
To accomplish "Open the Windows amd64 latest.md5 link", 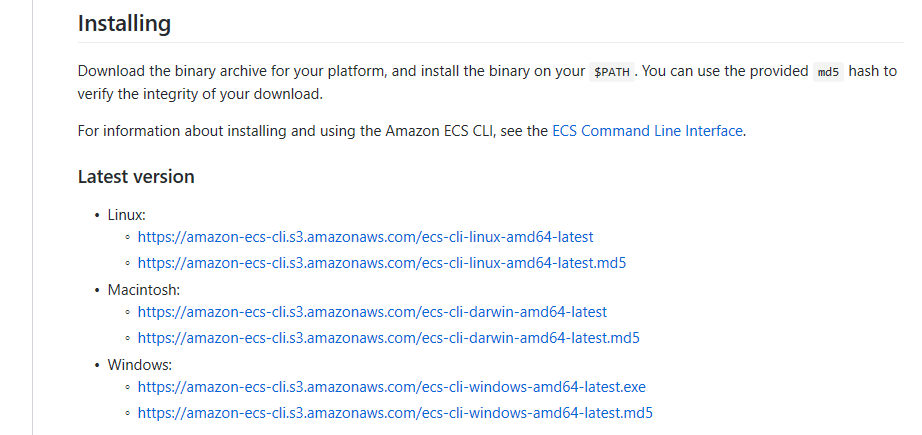I will (395, 413).
